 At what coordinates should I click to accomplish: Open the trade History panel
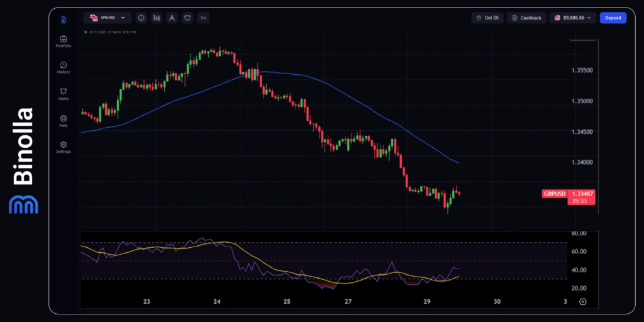point(63,67)
